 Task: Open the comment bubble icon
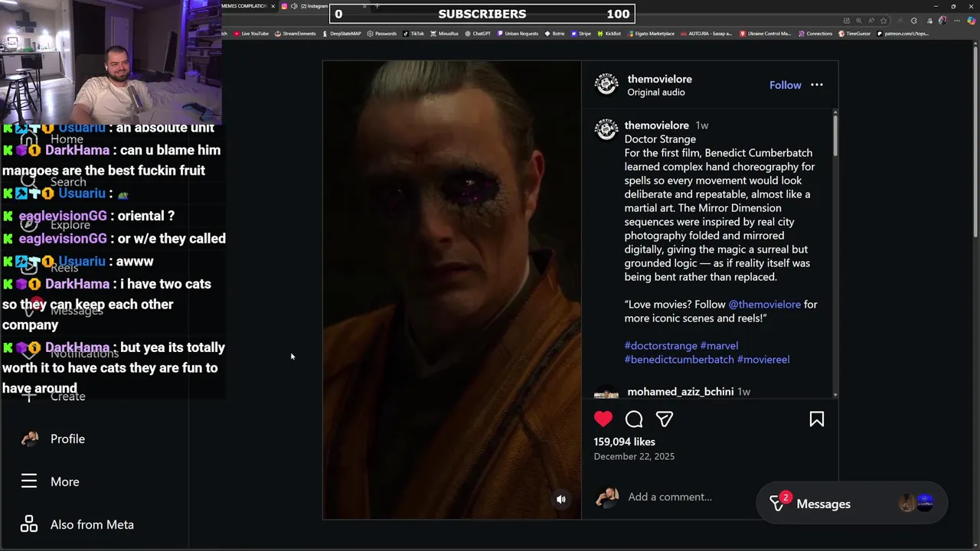[x=634, y=419]
